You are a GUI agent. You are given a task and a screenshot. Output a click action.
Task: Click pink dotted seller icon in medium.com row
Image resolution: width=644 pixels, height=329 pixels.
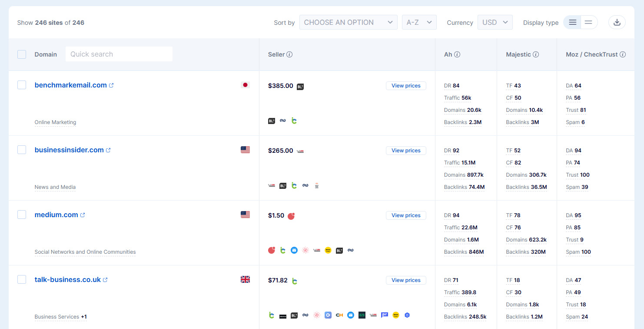[x=305, y=250]
